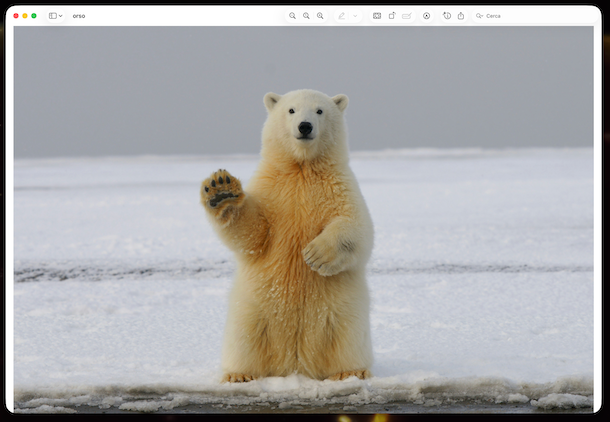Click the search magnifier icon in Cerca
610x422 pixels.
coord(479,16)
